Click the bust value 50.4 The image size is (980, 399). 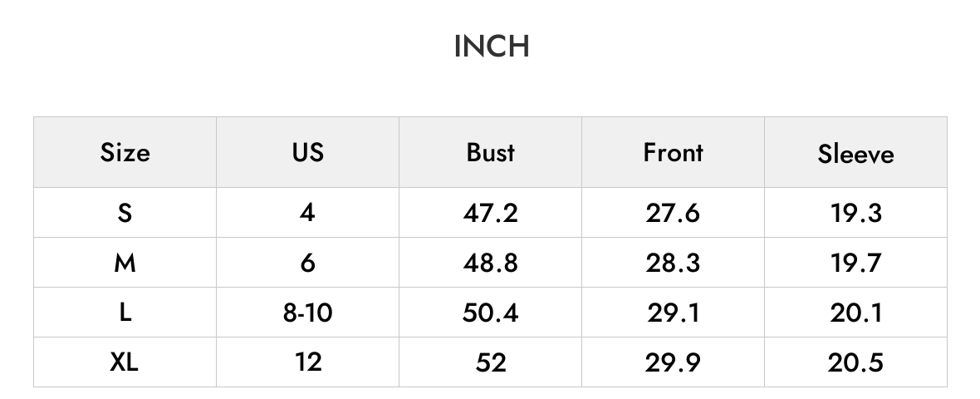tap(490, 313)
